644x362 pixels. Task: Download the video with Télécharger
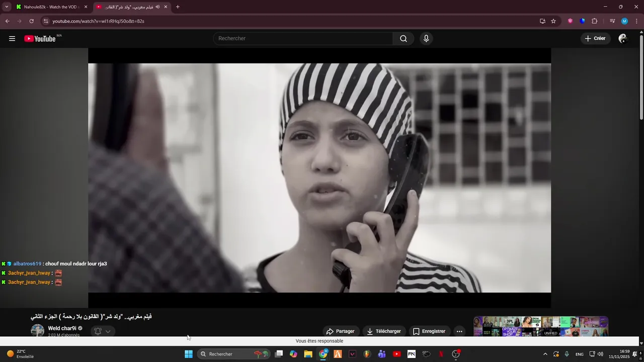point(384,331)
